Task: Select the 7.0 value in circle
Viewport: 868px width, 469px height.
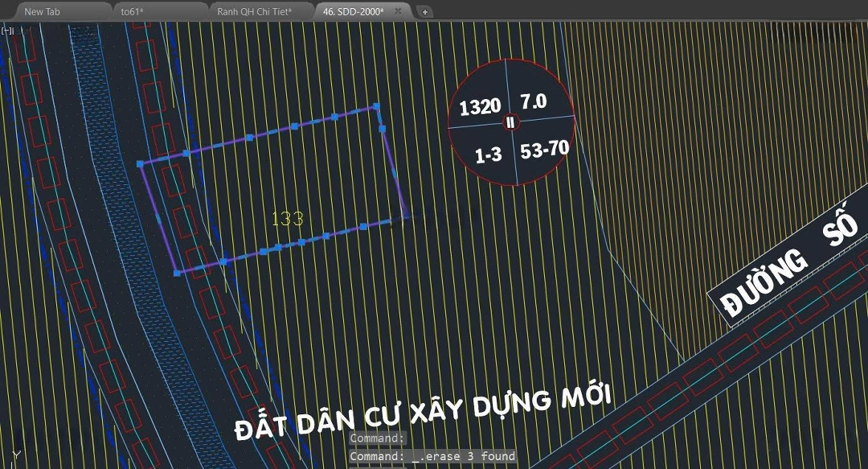Action: [x=533, y=102]
